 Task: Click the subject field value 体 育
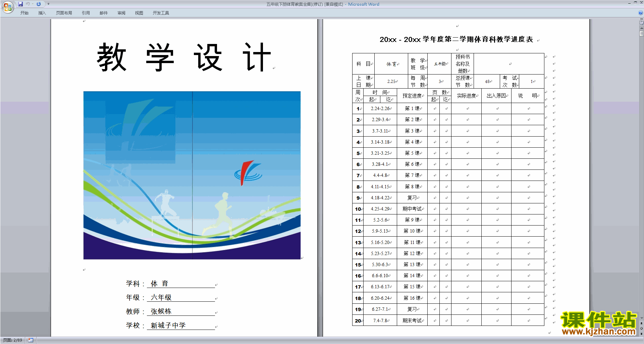tap(159, 284)
